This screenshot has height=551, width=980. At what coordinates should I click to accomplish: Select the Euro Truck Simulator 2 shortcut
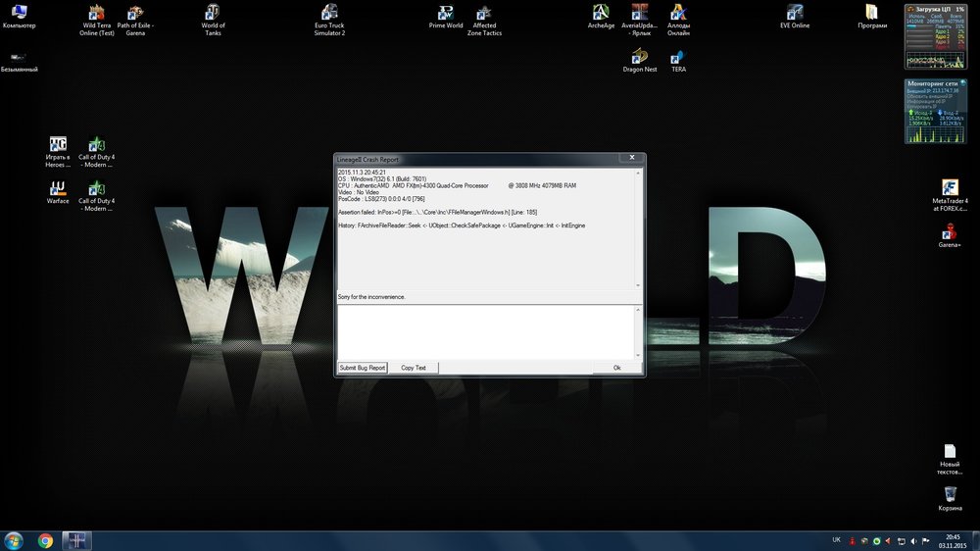coord(329,14)
